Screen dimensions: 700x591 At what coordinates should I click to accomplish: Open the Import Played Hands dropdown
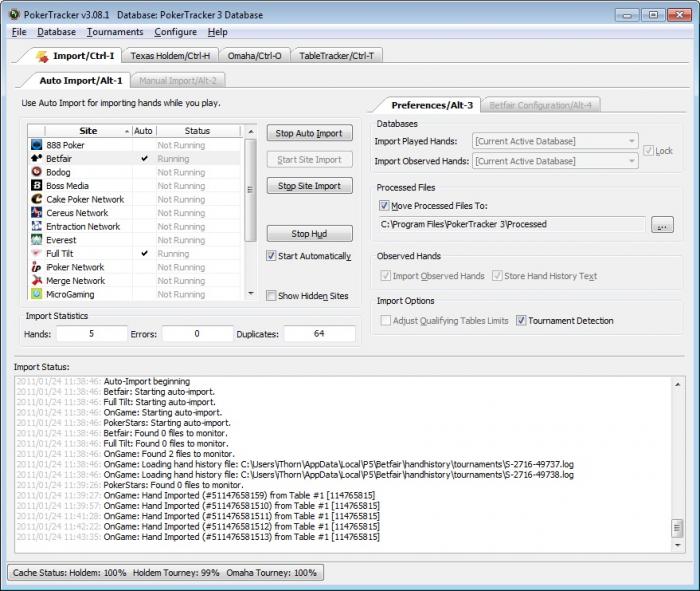pos(555,141)
